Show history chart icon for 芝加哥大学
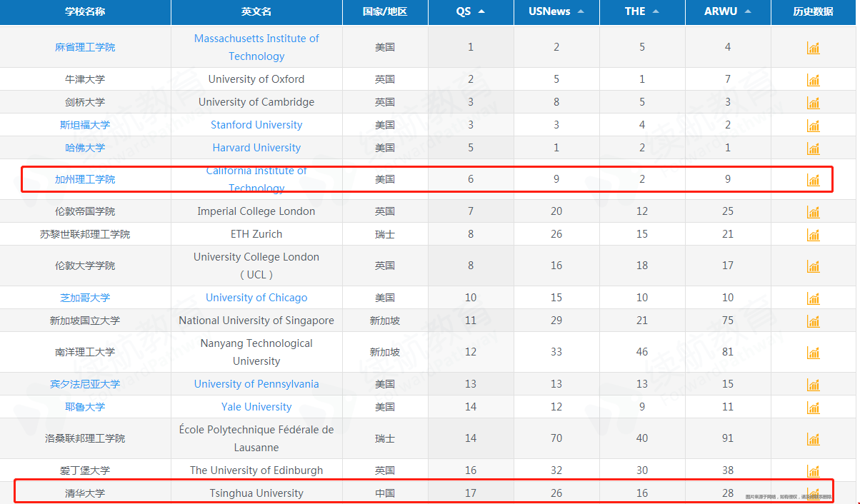The height and width of the screenshot is (504, 860). [x=813, y=298]
